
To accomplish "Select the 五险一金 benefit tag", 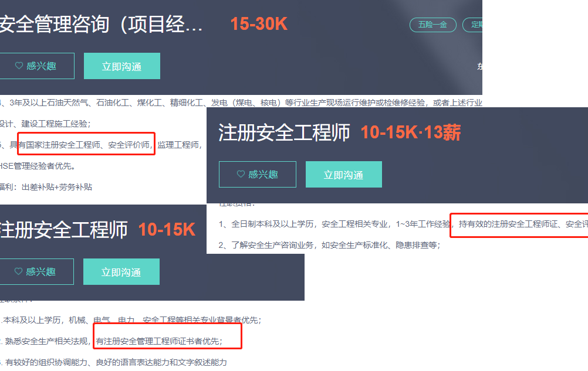I will point(432,25).
